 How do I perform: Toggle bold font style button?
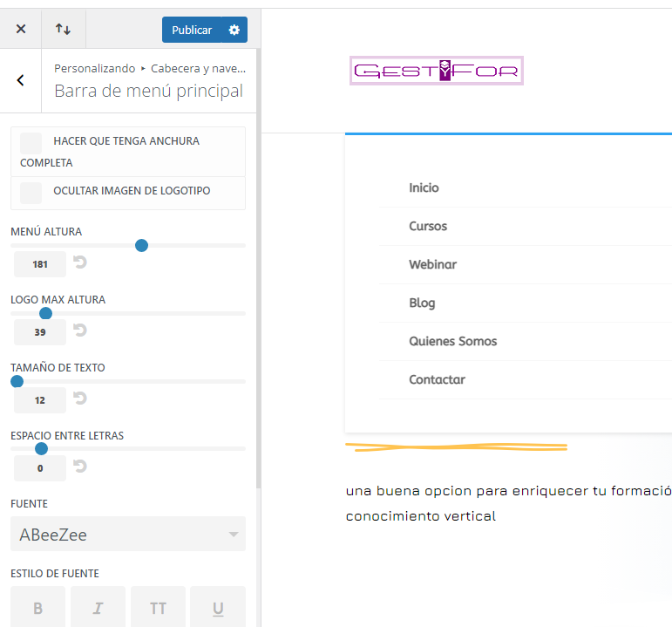[38, 608]
